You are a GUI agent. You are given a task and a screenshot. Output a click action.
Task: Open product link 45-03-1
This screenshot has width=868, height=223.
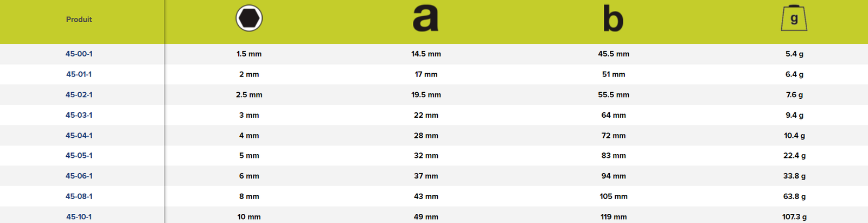pos(79,115)
